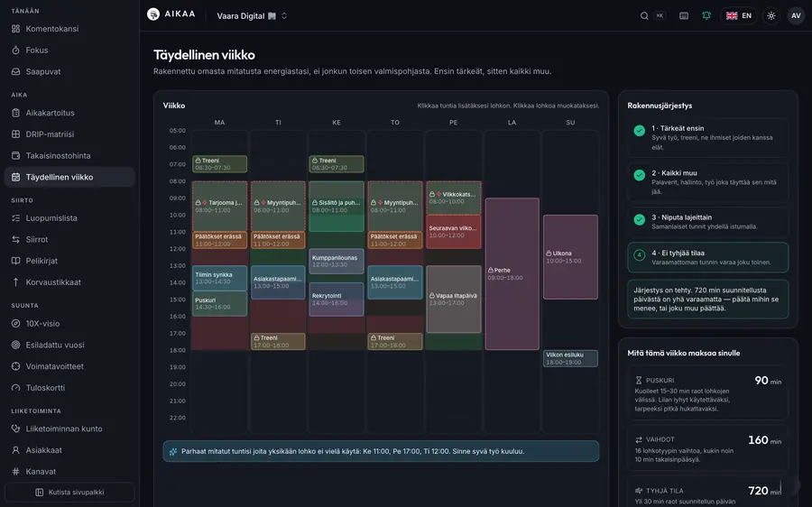Image resolution: width=812 pixels, height=507 pixels.
Task: Edit Monday morning Treeni 06:30 block
Action: (x=219, y=164)
